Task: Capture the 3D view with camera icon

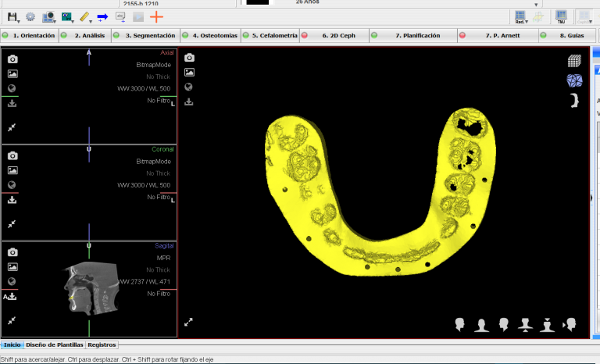Action: coord(189,58)
